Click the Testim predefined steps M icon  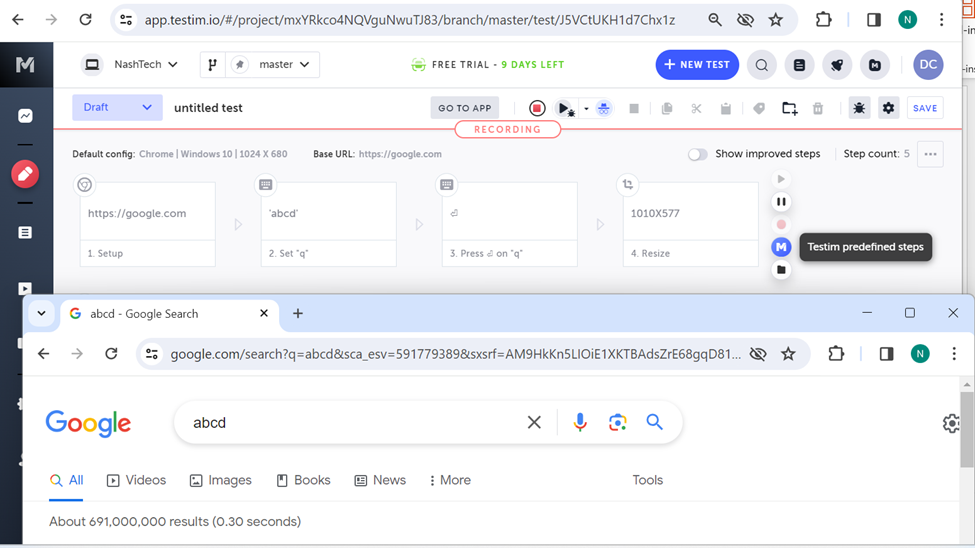[781, 247]
